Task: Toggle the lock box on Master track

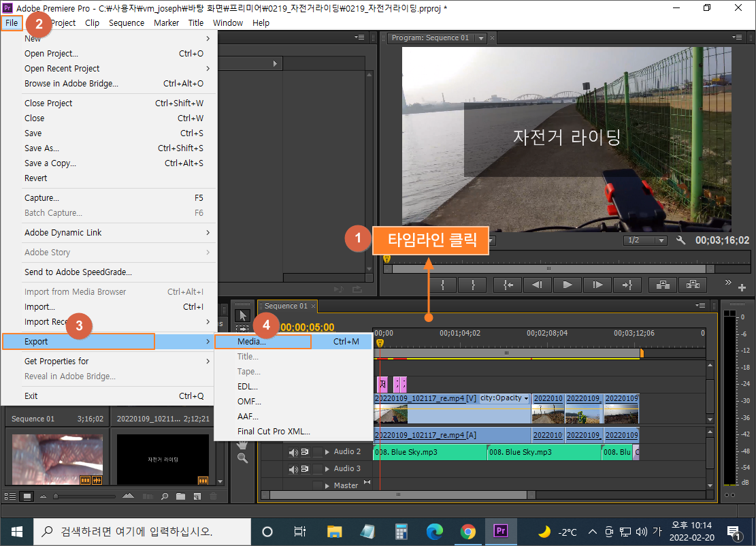Action: [x=318, y=485]
